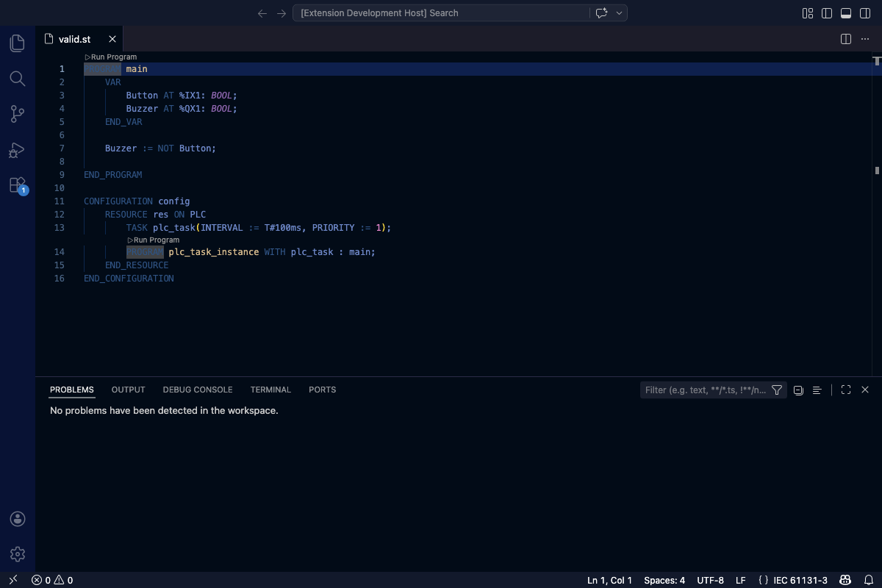This screenshot has height=588, width=882.
Task: Toggle the secondary side bar
Action: click(865, 13)
